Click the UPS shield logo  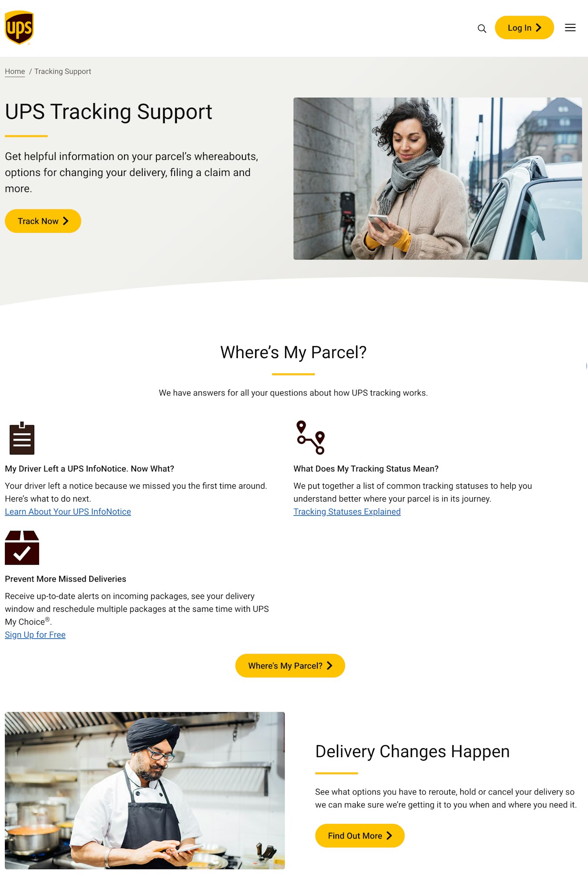click(x=19, y=28)
